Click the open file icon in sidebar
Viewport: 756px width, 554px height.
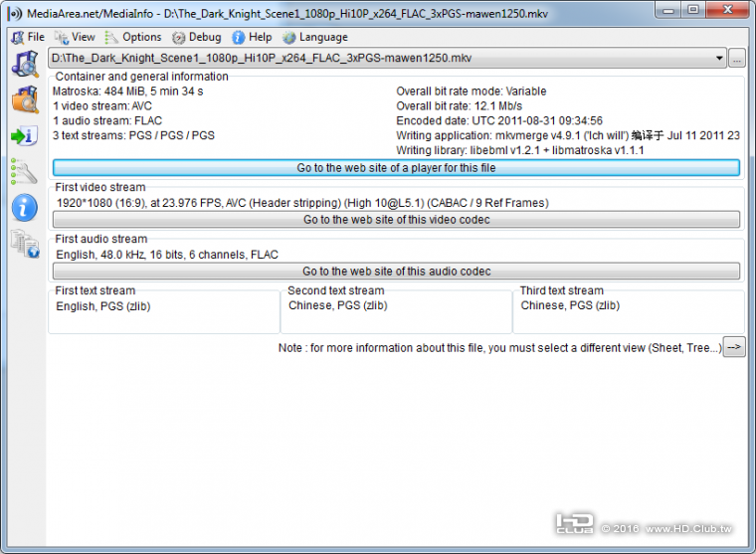25,64
